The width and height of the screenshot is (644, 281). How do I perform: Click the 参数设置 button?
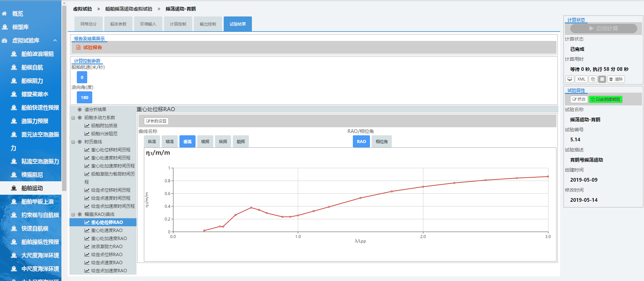tap(156, 121)
